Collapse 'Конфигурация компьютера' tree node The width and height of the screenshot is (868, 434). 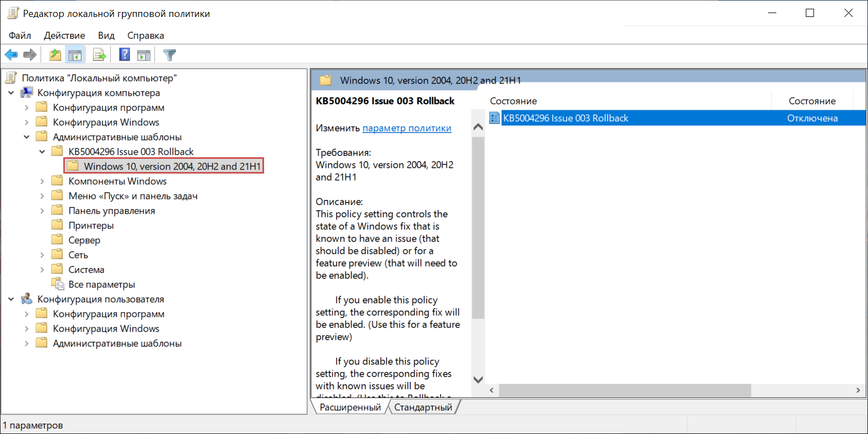click(11, 93)
